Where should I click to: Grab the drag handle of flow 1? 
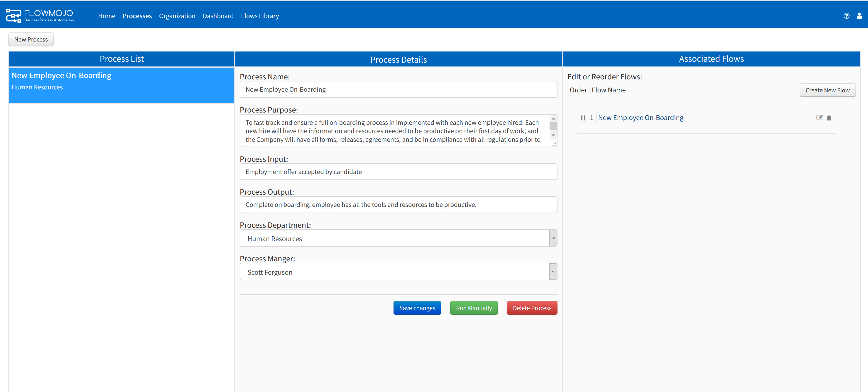point(583,118)
